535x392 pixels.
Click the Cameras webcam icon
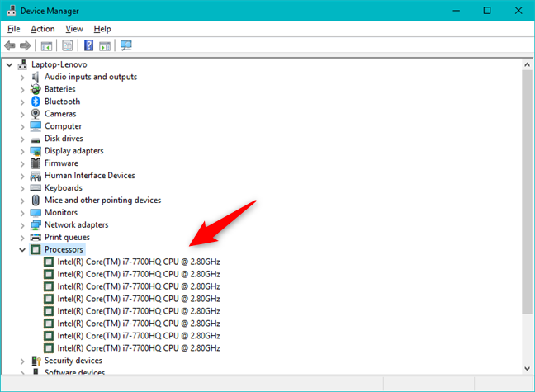[36, 114]
